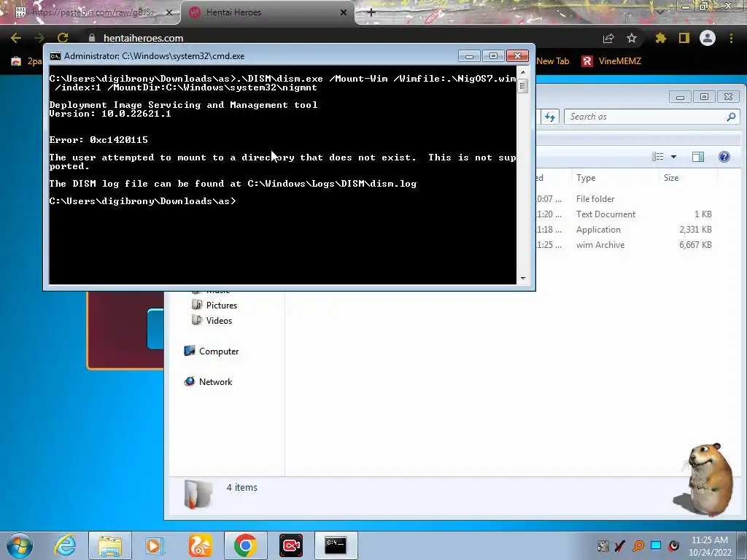Image resolution: width=747 pixels, height=560 pixels.
Task: Click the Chrome share page icon
Action: 608,38
